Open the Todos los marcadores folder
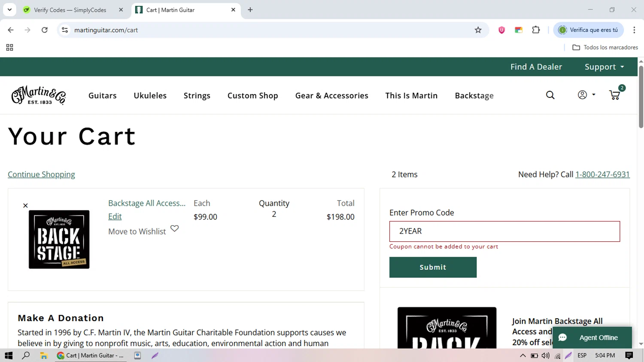644x362 pixels. [605, 48]
